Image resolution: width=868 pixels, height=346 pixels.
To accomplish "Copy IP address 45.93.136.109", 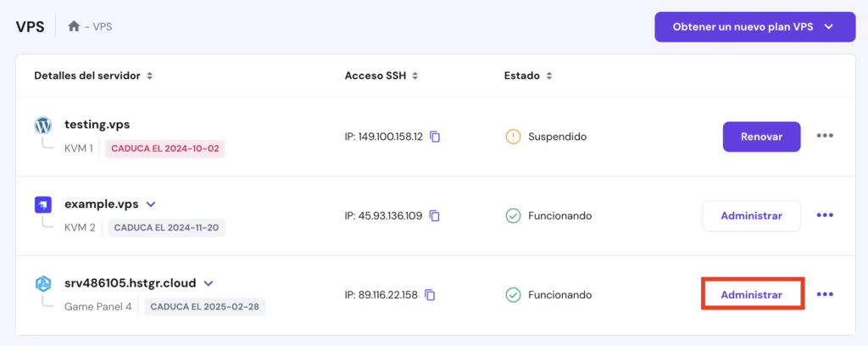I will 435,215.
